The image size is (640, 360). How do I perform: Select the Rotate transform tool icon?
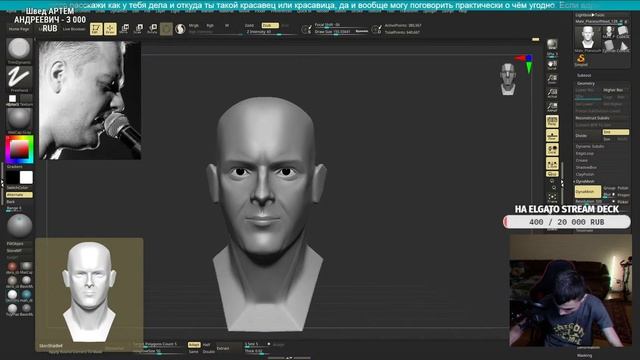click(x=152, y=29)
